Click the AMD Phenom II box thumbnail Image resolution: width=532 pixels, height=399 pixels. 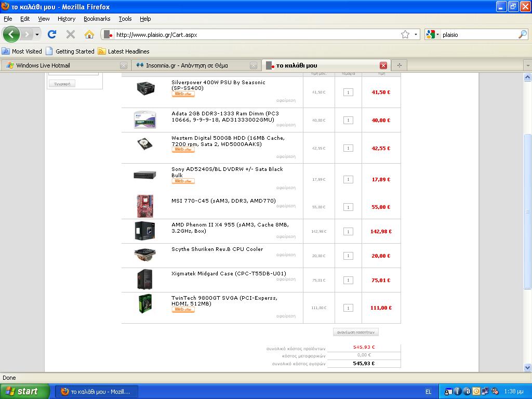click(145, 231)
